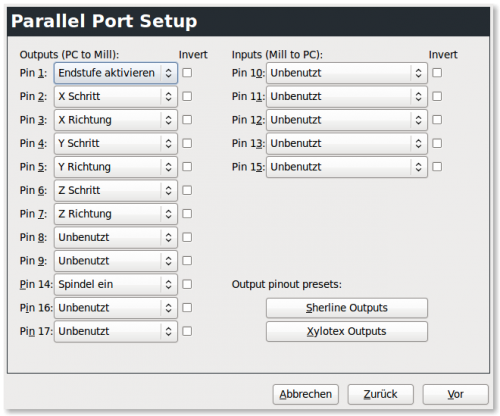This screenshot has height=416, width=500.
Task: Expand the Pin 12 Unbenutzt combo box
Action: [x=347, y=120]
